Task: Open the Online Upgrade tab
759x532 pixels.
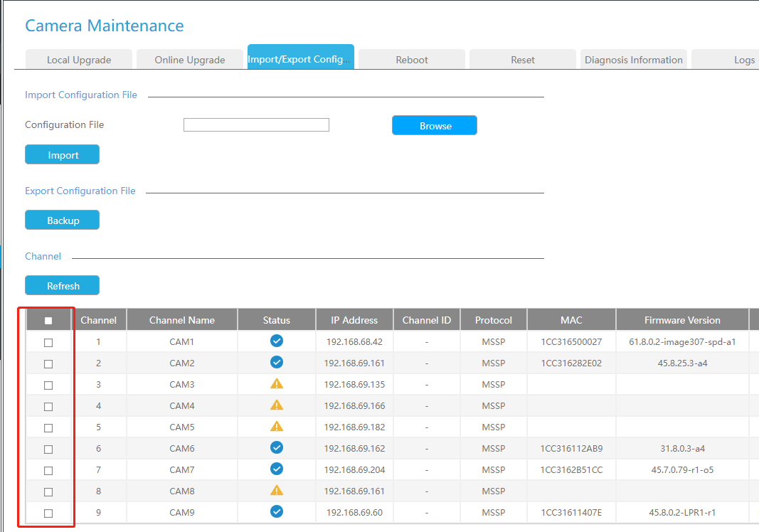Action: tap(190, 60)
